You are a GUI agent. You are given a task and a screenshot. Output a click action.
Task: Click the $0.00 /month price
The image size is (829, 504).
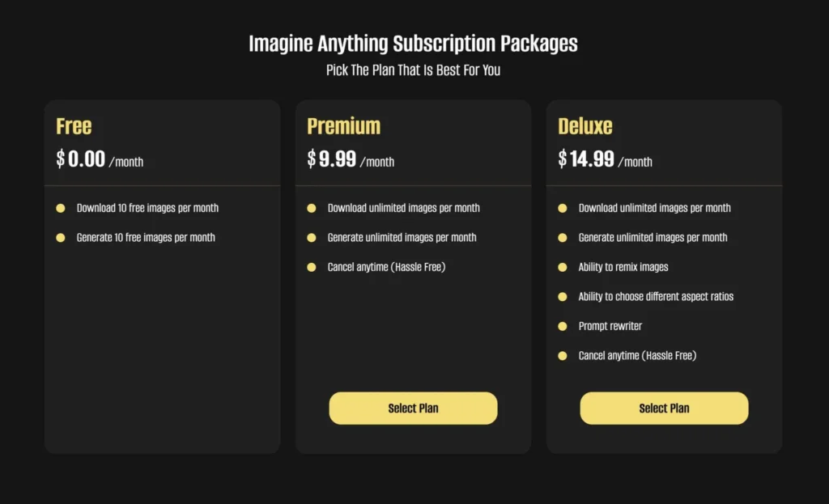(100, 159)
